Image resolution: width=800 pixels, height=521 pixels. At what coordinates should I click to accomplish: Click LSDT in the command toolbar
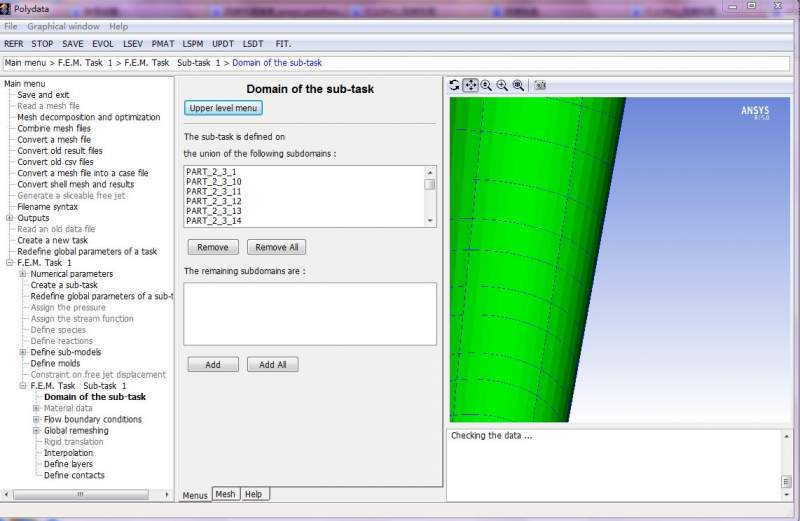[253, 44]
